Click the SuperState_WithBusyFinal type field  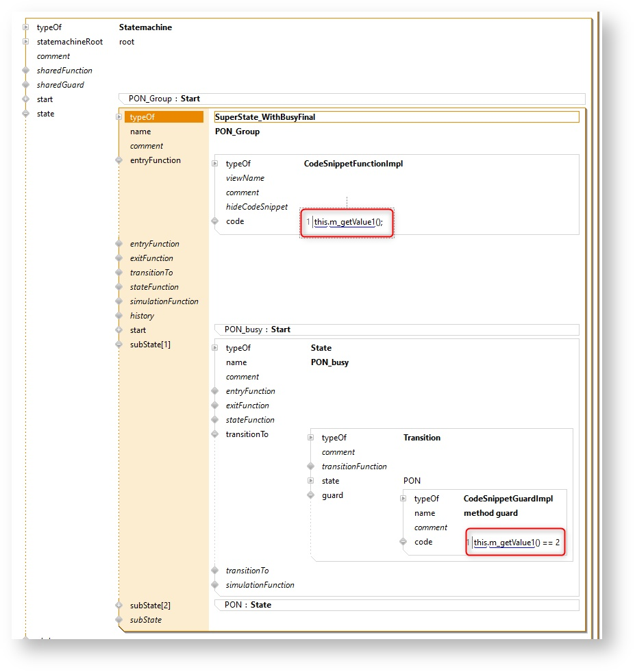[x=396, y=117]
